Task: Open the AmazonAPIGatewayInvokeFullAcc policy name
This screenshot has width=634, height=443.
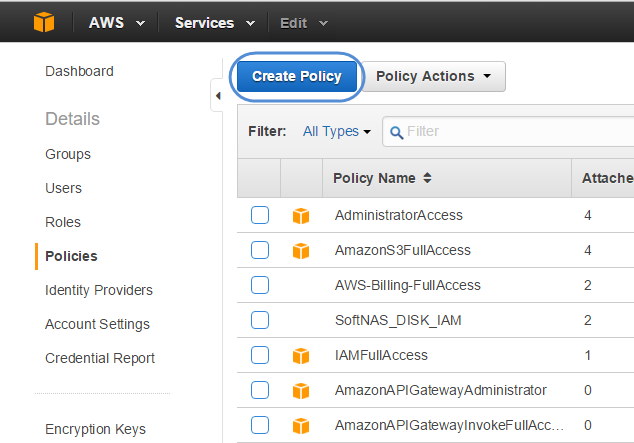Action: pos(449,425)
